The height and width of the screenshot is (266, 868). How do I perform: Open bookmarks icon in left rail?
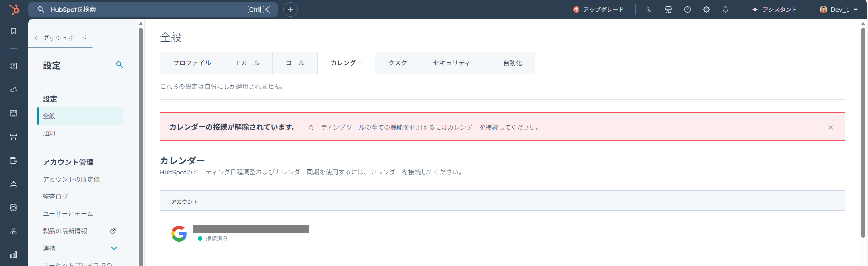coord(14,31)
